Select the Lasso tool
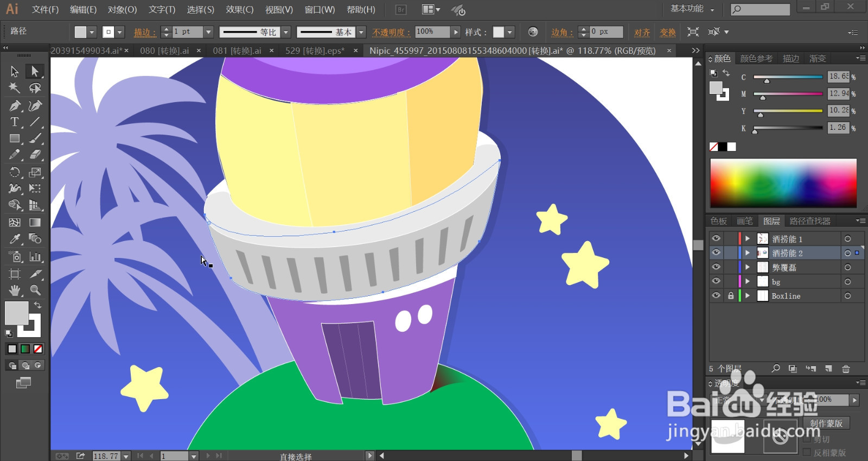Image resolution: width=868 pixels, height=461 pixels. coord(35,88)
